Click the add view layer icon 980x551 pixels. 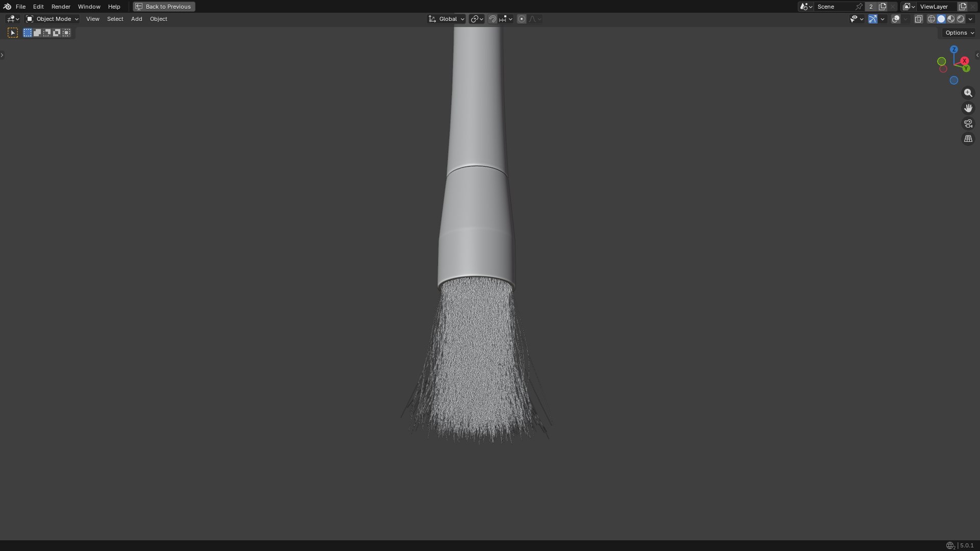pos(963,7)
